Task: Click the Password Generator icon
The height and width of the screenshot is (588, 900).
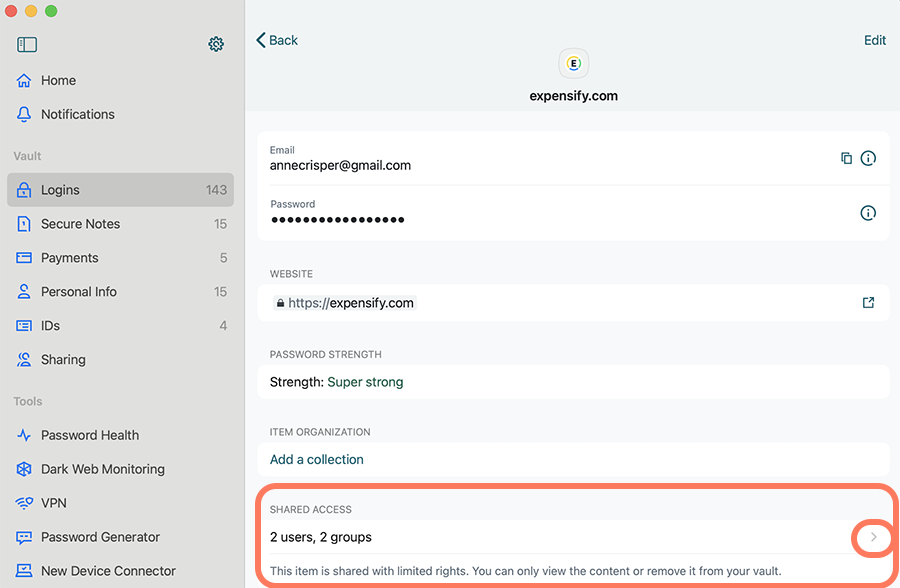Action: click(24, 537)
